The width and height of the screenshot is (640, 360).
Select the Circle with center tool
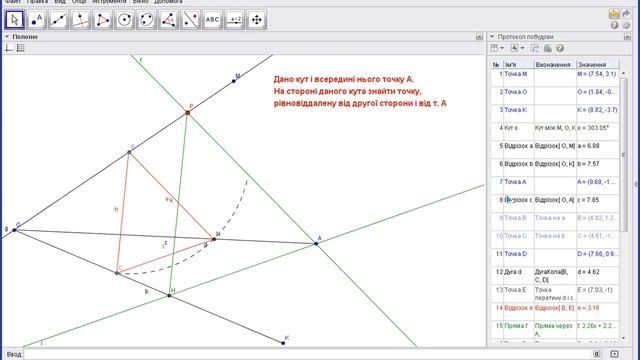click(124, 20)
